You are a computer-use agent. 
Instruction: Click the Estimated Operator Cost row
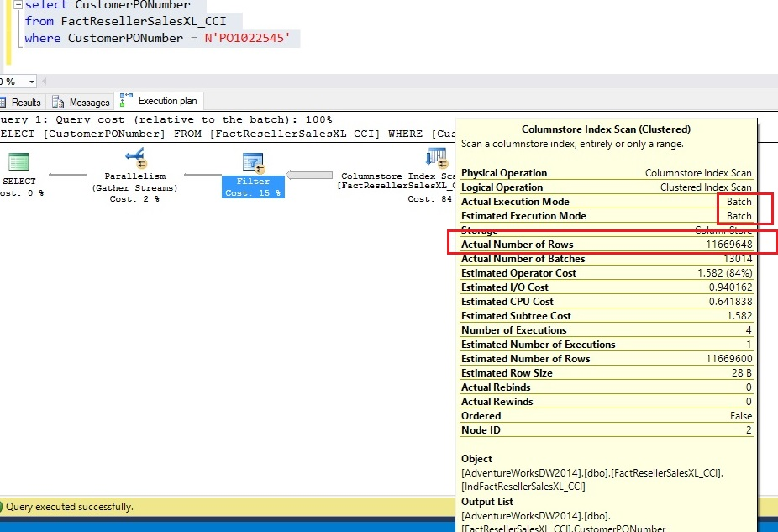point(607,273)
